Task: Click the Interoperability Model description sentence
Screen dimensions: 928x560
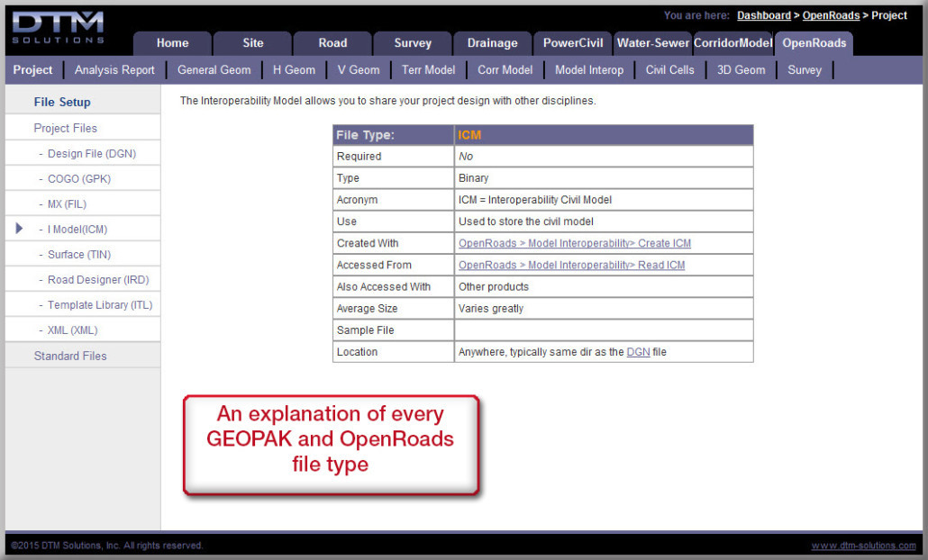Action: [x=387, y=101]
